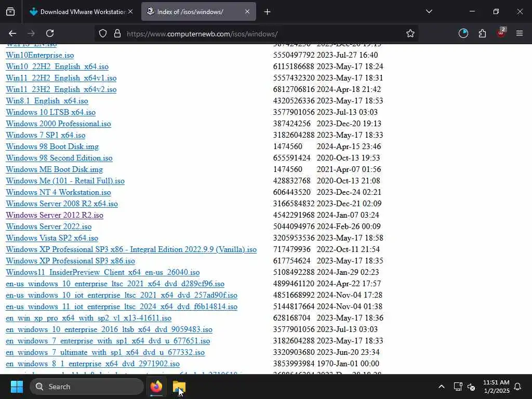Open en_windows_10_enterprise_2016_ltsb iso link
Screen dimensions: 532x399
(x=109, y=329)
